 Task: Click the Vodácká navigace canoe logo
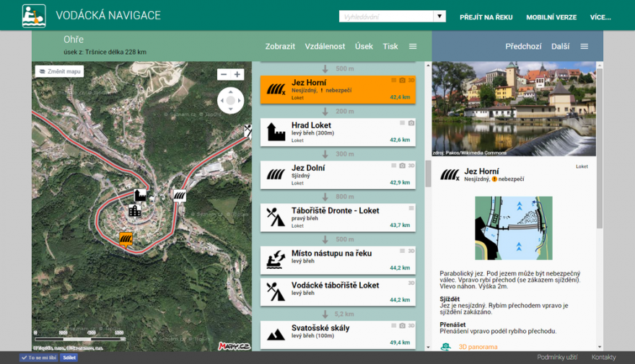33,15
